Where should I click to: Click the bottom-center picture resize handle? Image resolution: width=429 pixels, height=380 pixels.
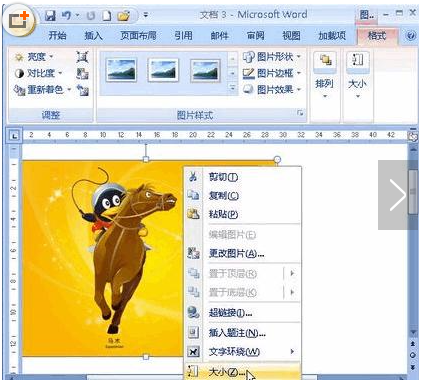point(146,357)
